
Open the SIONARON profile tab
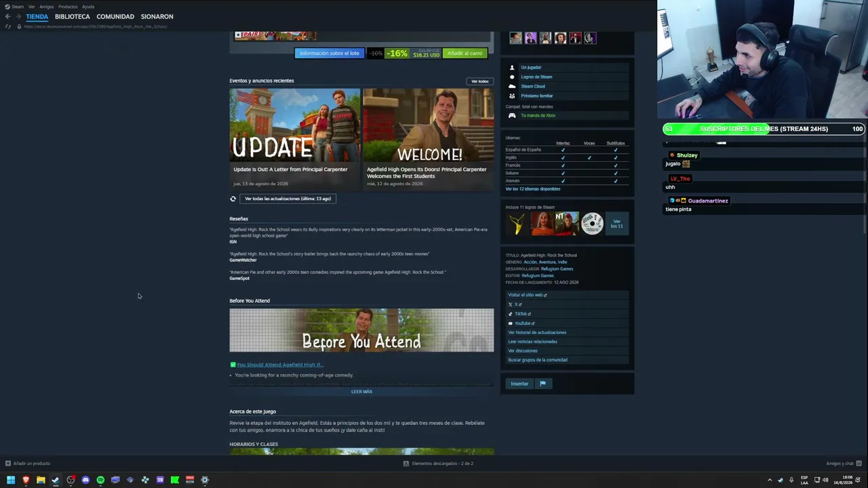[x=157, y=16]
